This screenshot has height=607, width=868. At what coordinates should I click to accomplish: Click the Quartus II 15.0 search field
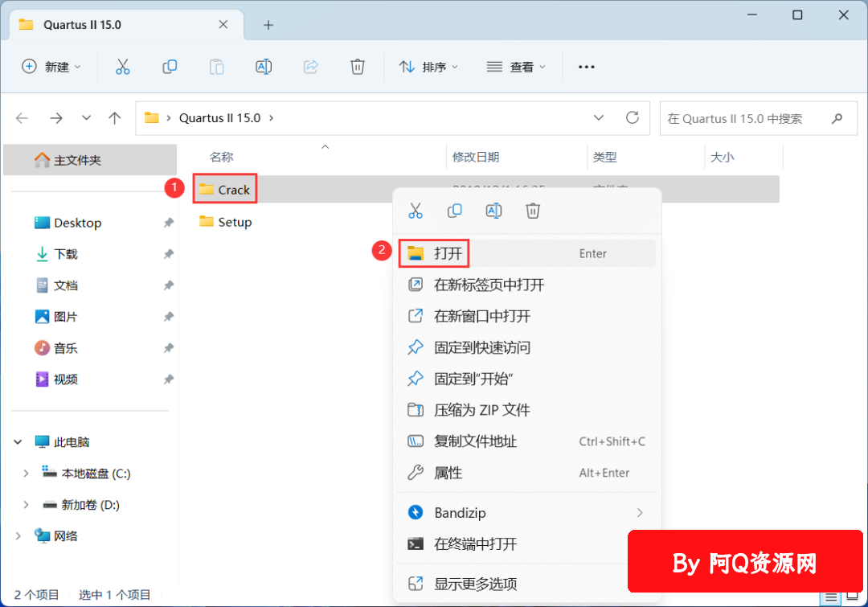point(759,118)
